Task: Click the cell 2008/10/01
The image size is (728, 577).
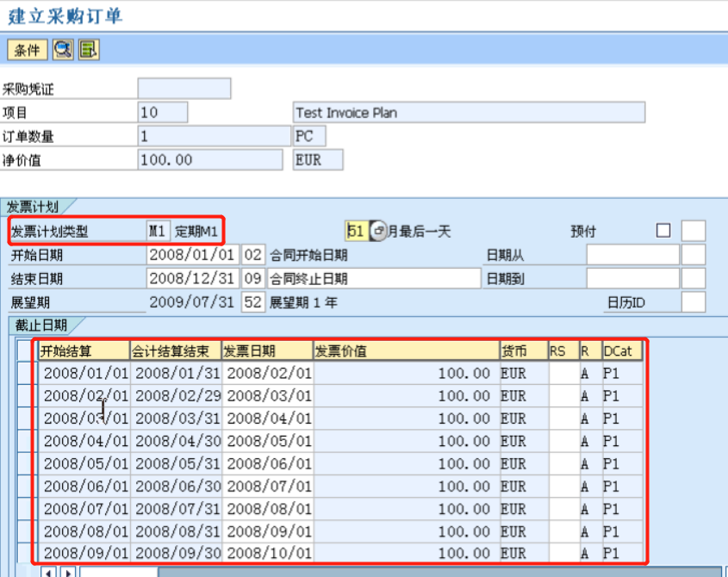Action: pos(268,553)
